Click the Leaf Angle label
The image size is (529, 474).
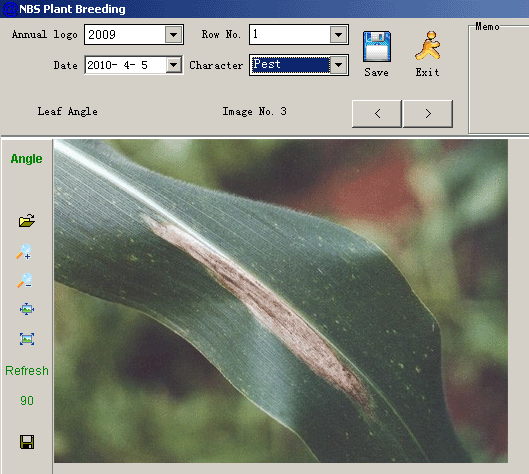67,111
